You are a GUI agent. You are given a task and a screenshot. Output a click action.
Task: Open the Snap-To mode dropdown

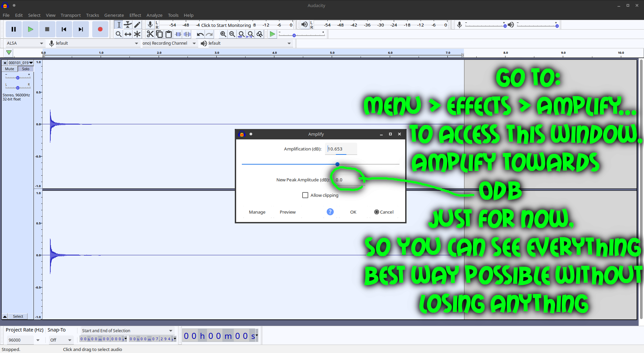pos(61,340)
